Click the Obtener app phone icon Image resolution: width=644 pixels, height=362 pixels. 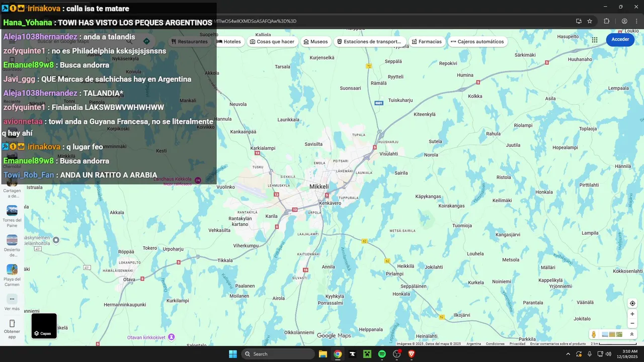click(x=12, y=323)
